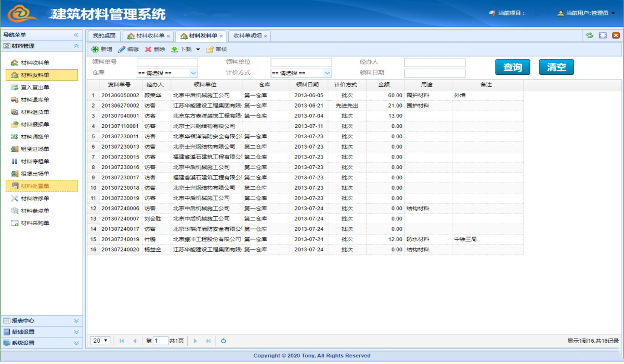Sort by 发料单号 column header
The width and height of the screenshot is (624, 364).
[x=121, y=85]
